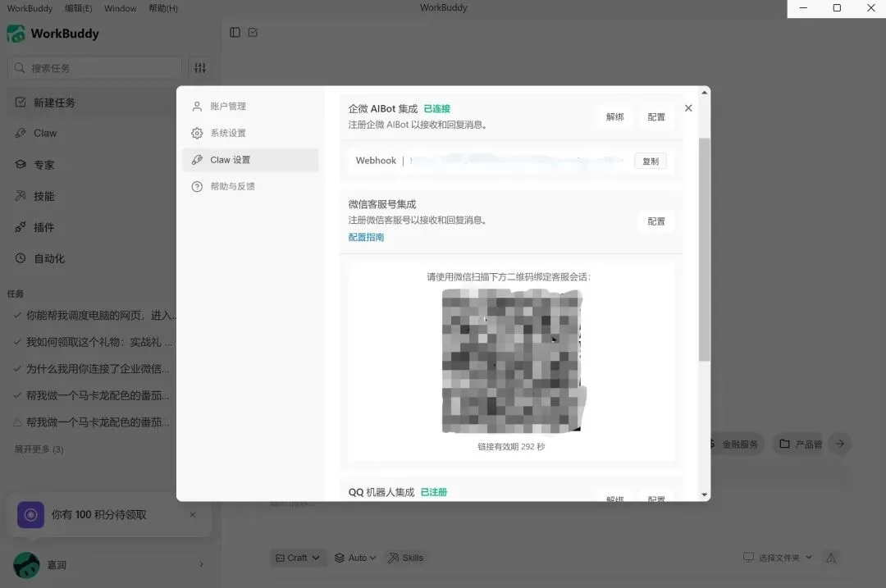
Task: Select 帮助与反馈 in settings dialog
Action: coord(250,186)
